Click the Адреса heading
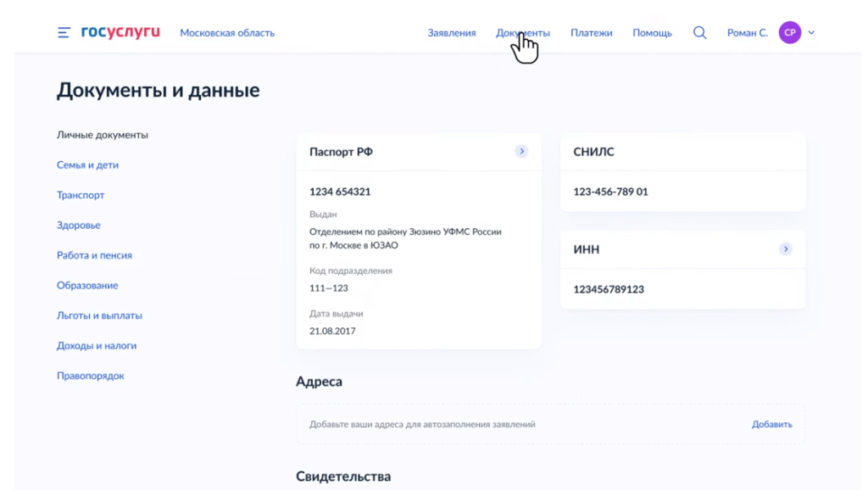This screenshot has width=868, height=490. 319,381
